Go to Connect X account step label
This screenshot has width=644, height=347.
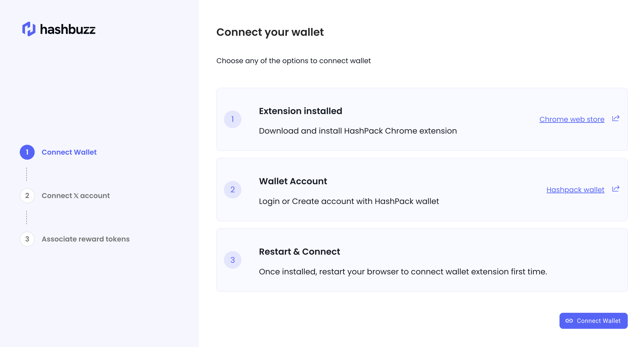76,196
